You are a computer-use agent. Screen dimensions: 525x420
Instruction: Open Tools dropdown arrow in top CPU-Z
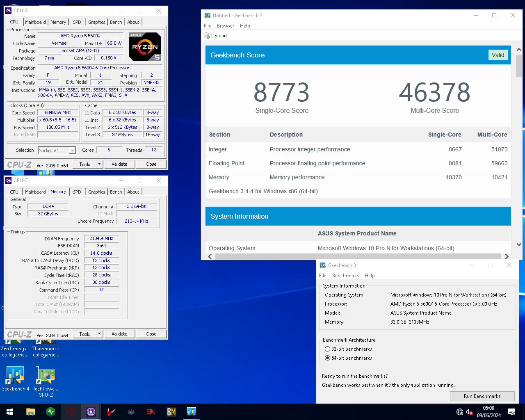[x=99, y=164]
